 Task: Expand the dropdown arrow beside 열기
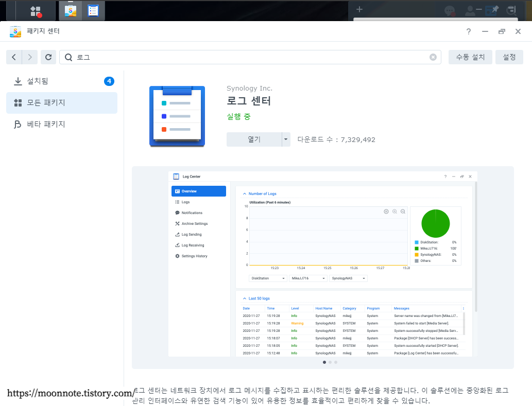[x=286, y=139]
